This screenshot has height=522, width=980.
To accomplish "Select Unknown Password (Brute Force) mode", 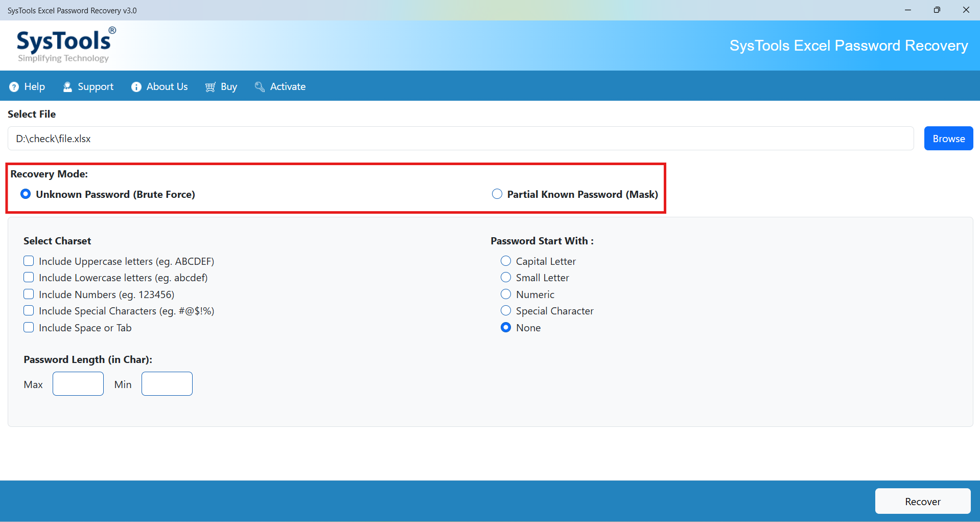I will coord(26,194).
